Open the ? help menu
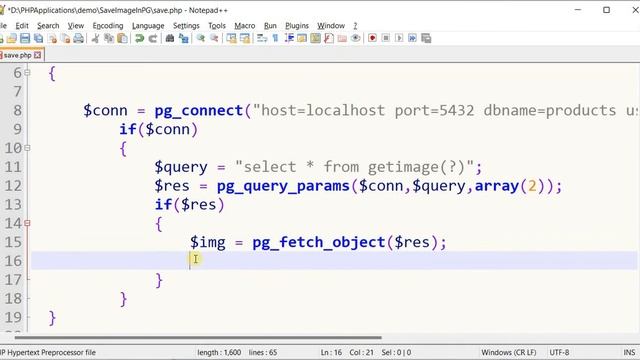This screenshot has height=360, width=640. (355, 26)
